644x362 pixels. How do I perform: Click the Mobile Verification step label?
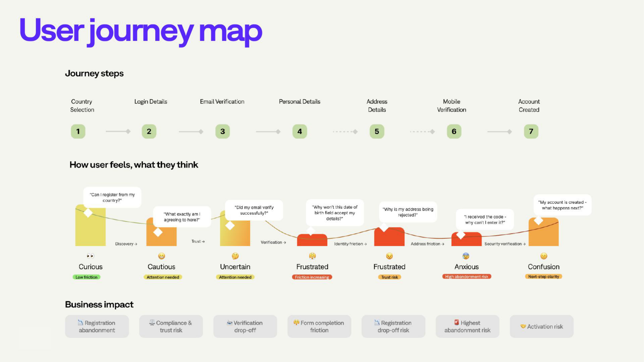pyautogui.click(x=451, y=106)
